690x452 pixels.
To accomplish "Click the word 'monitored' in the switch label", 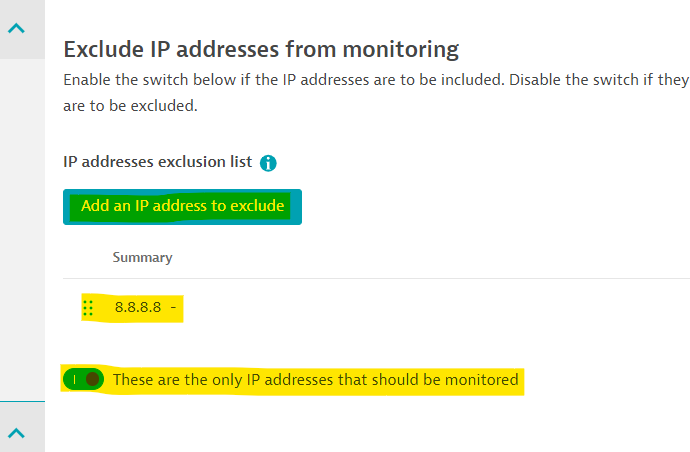I will tap(484, 380).
